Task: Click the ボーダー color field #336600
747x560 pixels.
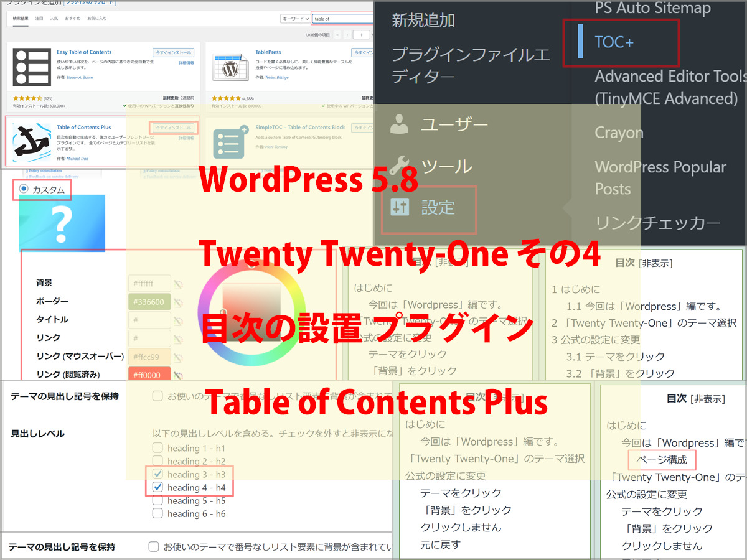Action: [149, 302]
